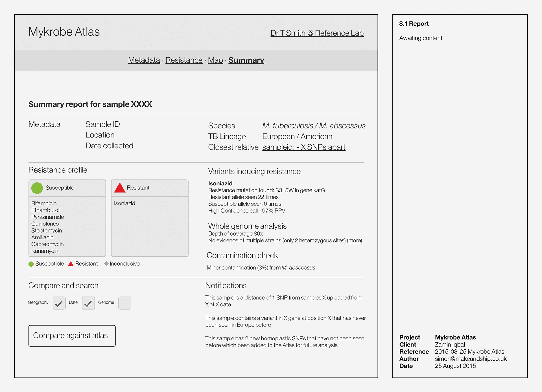The image size is (542, 392).
Task: Open Dr T Smith @ Reference Lab link
Action: pyautogui.click(x=317, y=33)
